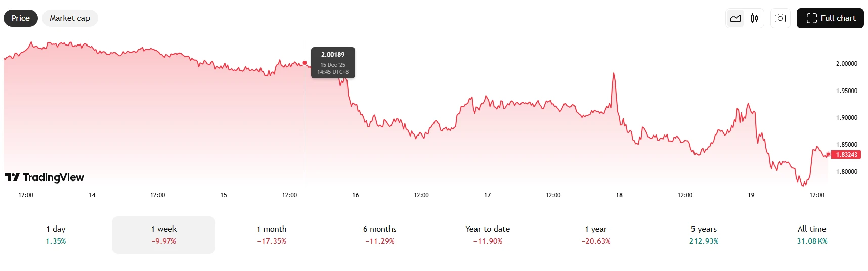Click the 18 date label on time axis

pyautogui.click(x=619, y=195)
